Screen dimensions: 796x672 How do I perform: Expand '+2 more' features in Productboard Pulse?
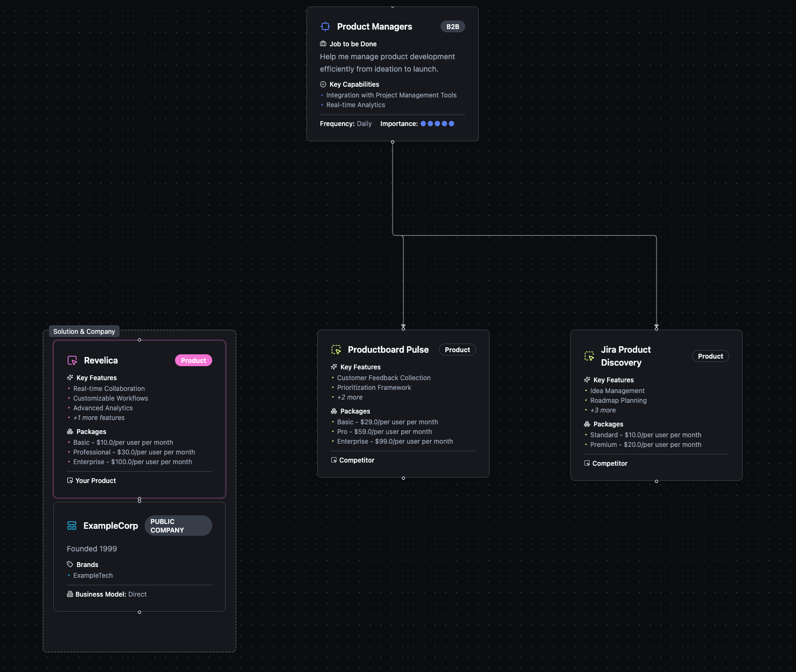tap(350, 397)
